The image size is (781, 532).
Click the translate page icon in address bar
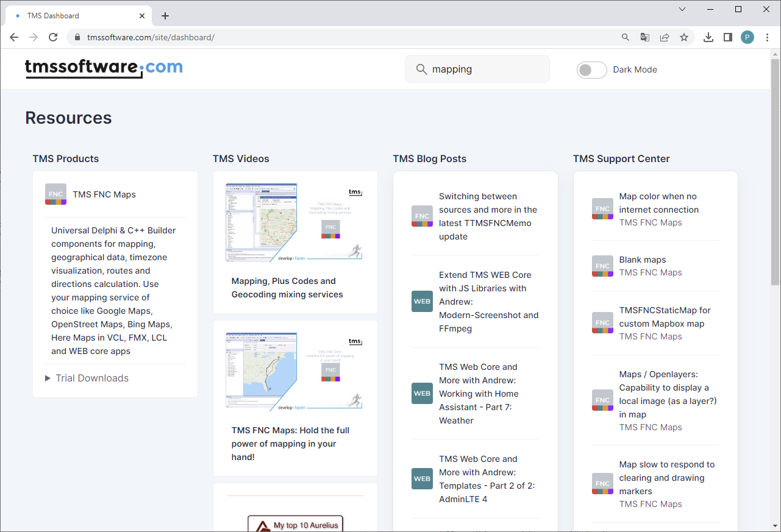click(644, 37)
